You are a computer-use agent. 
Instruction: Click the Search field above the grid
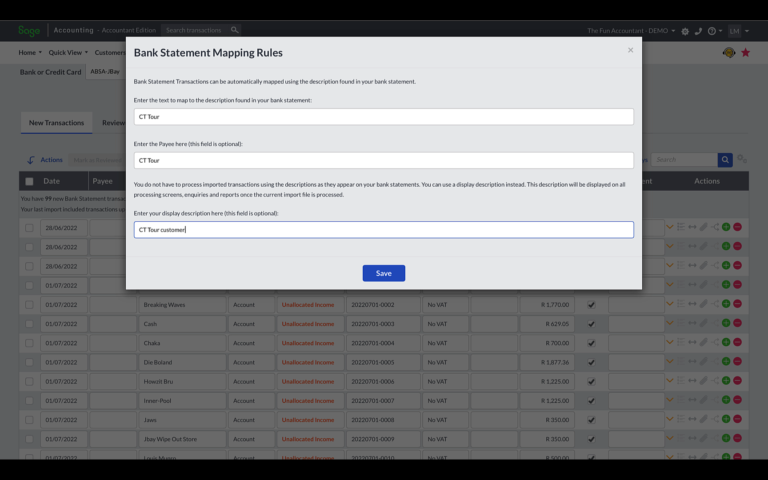point(684,160)
